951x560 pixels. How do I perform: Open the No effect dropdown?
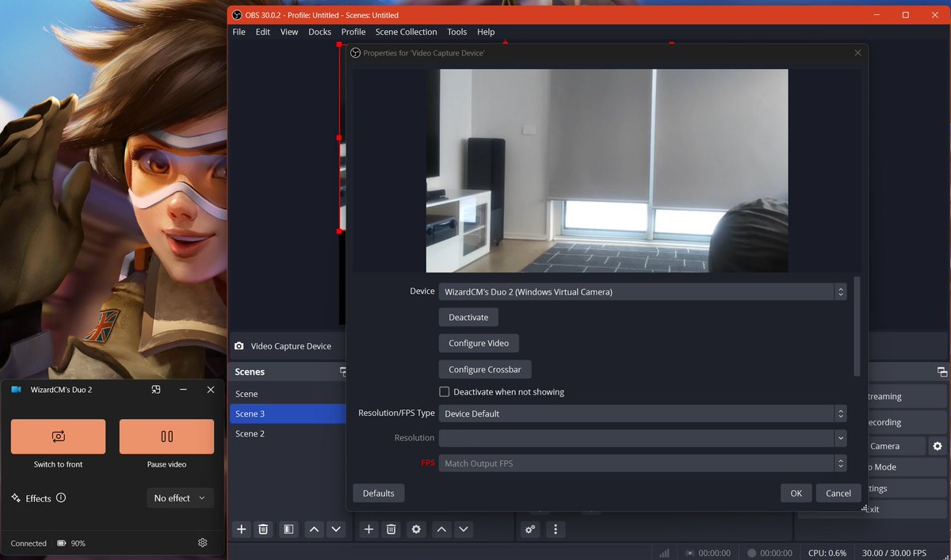(180, 498)
